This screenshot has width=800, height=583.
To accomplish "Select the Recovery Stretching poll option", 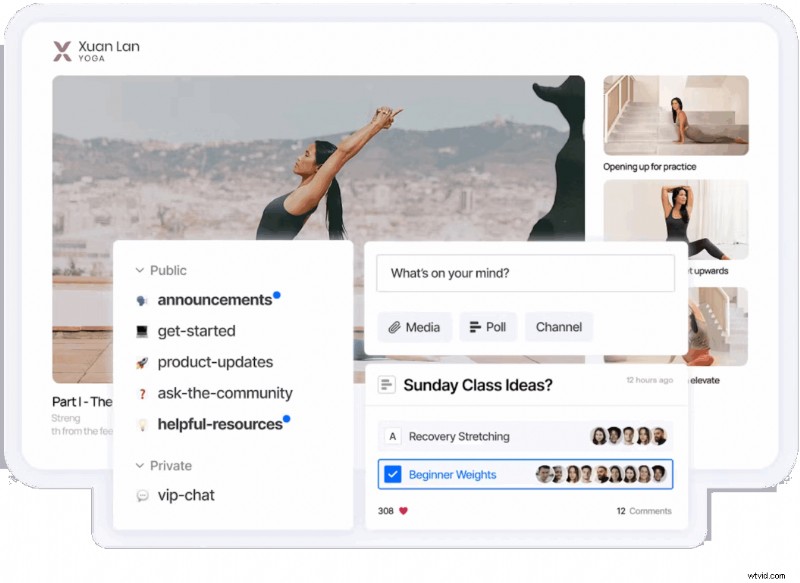I will [x=393, y=436].
